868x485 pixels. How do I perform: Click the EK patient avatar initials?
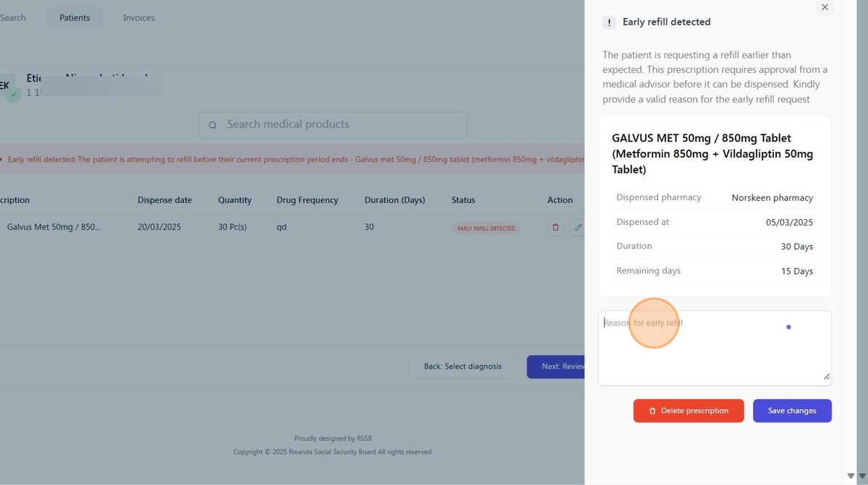point(5,85)
